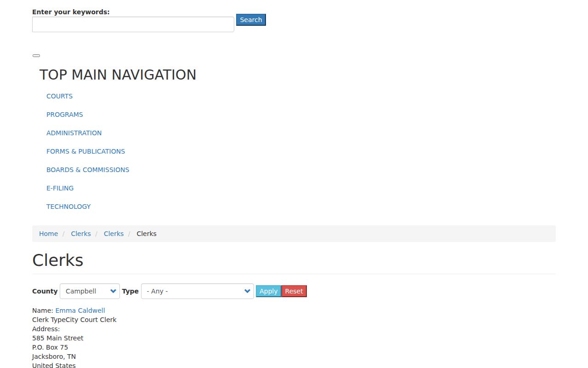The width and height of the screenshot is (588, 368).
Task: Click the TOP MAIN NAVIGATION heading
Action: tap(118, 75)
